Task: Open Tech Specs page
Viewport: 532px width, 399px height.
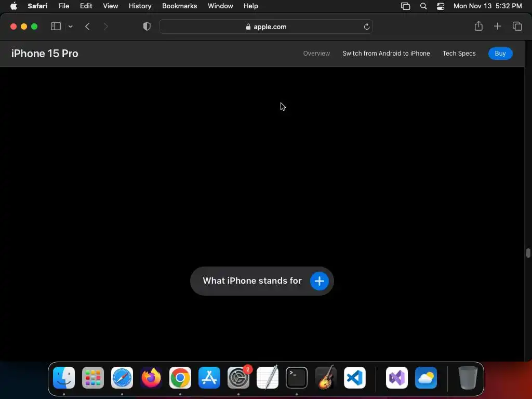Action: point(459,54)
